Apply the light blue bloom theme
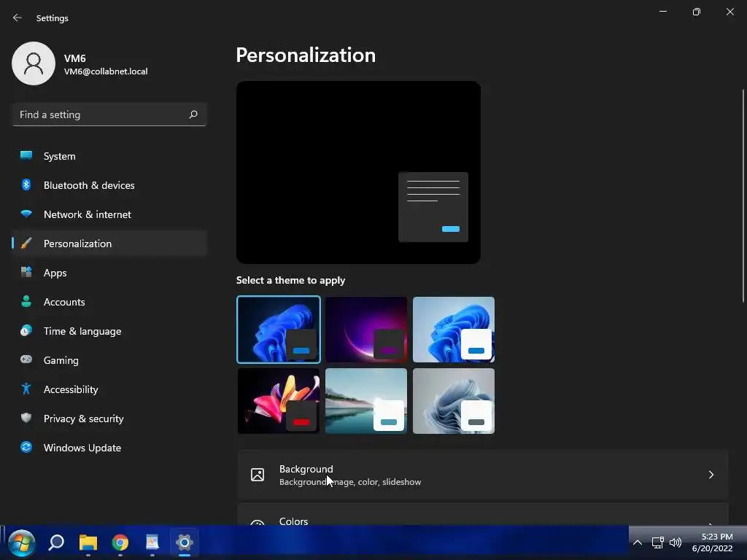Image resolution: width=747 pixels, height=560 pixels. pos(454,330)
